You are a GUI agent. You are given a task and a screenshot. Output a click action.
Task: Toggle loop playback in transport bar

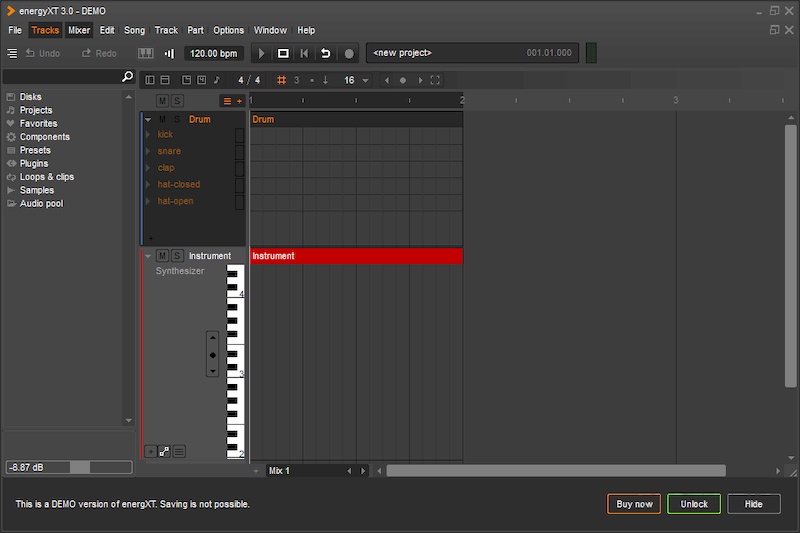tap(326, 53)
